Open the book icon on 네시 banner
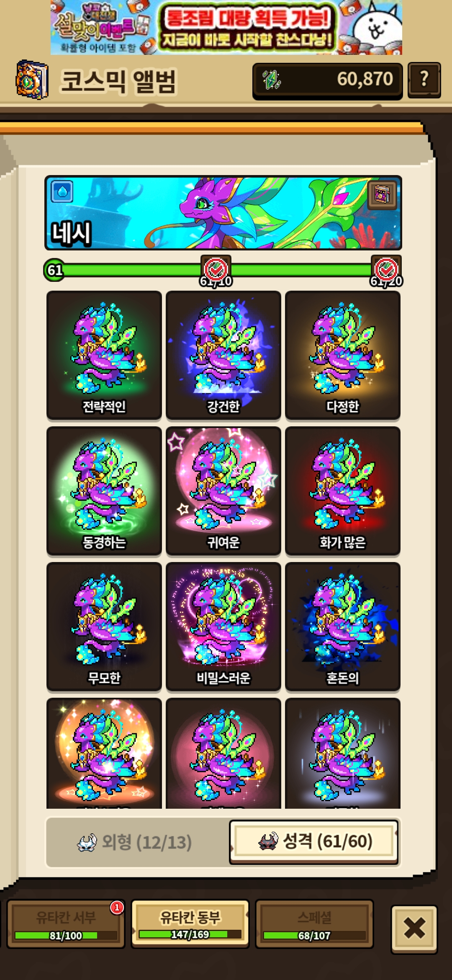Viewport: 452px width, 980px height. (x=382, y=195)
